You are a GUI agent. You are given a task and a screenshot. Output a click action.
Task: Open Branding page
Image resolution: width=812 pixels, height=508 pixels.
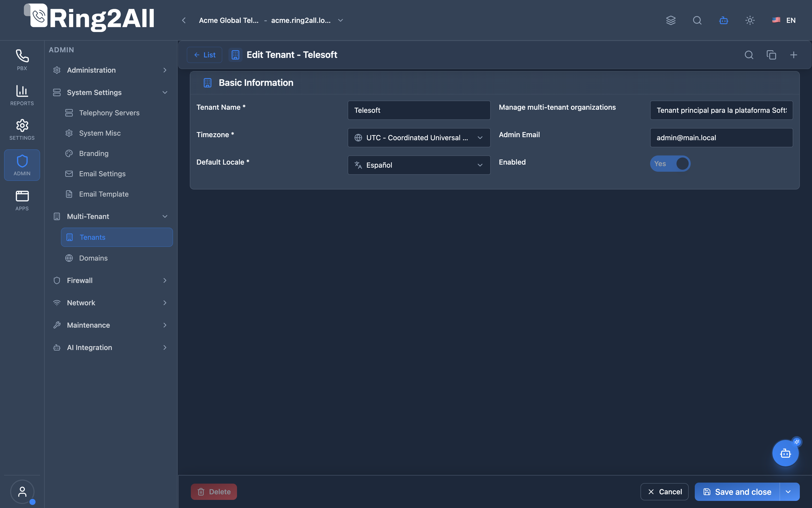click(117, 153)
